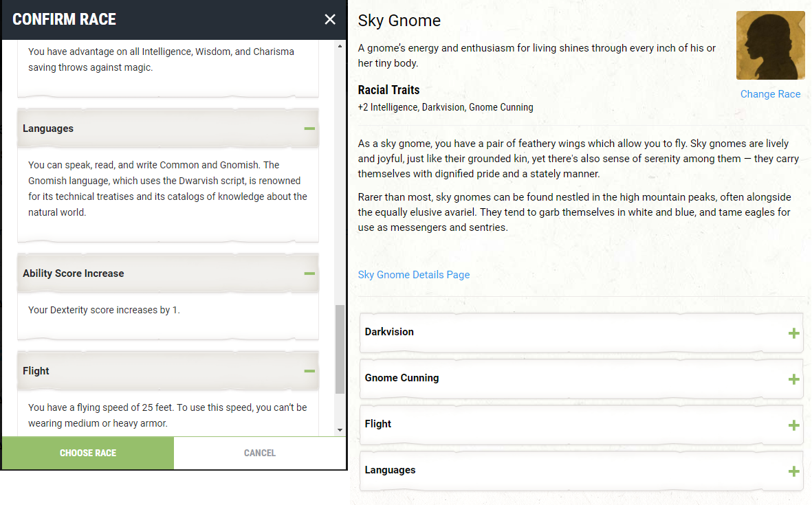This screenshot has width=812, height=505.
Task: Click the Flight header in Confirm Race
Action: click(x=168, y=371)
